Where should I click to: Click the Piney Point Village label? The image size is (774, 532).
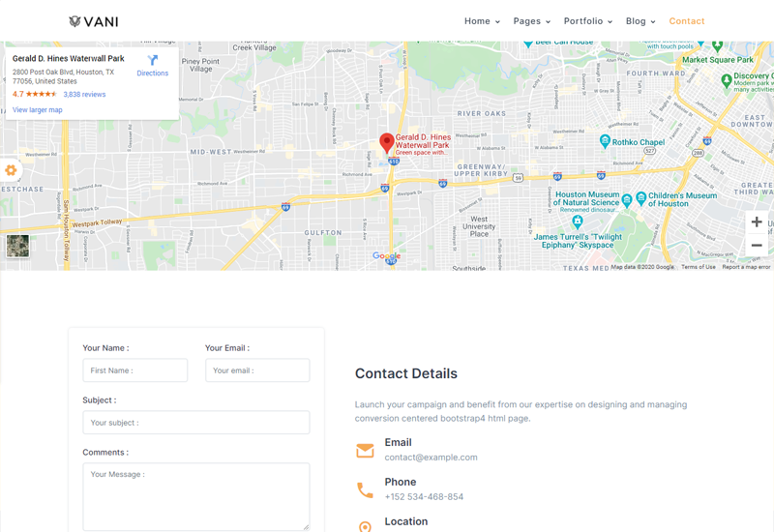(200, 65)
